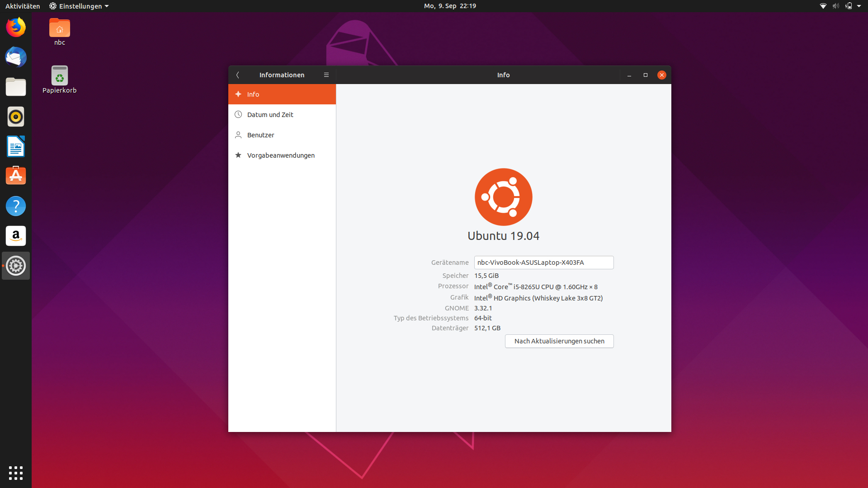Image resolution: width=868 pixels, height=488 pixels.
Task: Minimize the Info settings window
Action: click(x=629, y=75)
